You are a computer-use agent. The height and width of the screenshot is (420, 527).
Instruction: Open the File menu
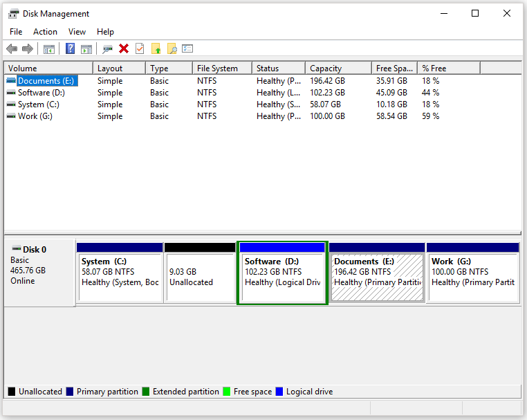(x=16, y=32)
